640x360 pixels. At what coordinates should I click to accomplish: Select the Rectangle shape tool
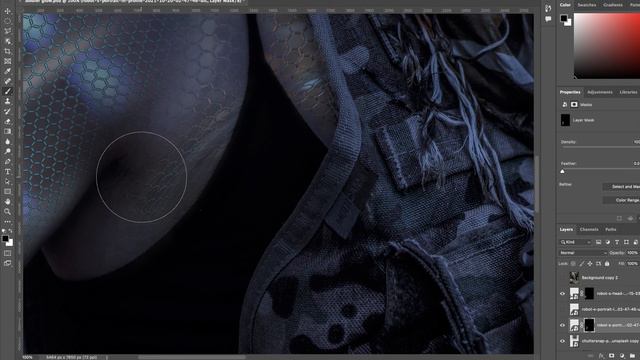point(7,191)
